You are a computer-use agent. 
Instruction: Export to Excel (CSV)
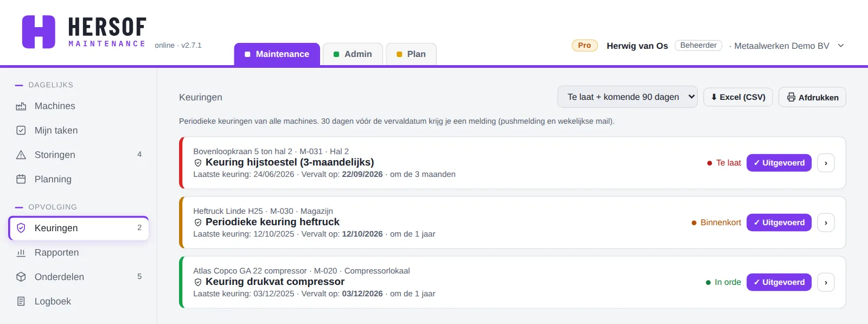[x=738, y=97]
